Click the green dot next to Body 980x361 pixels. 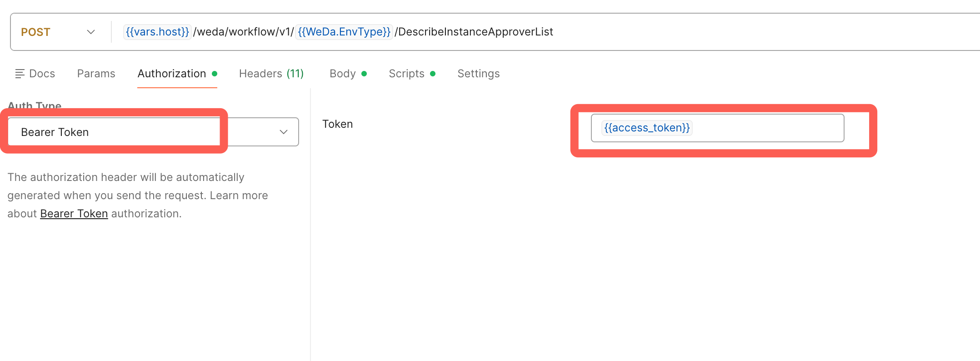coord(364,74)
